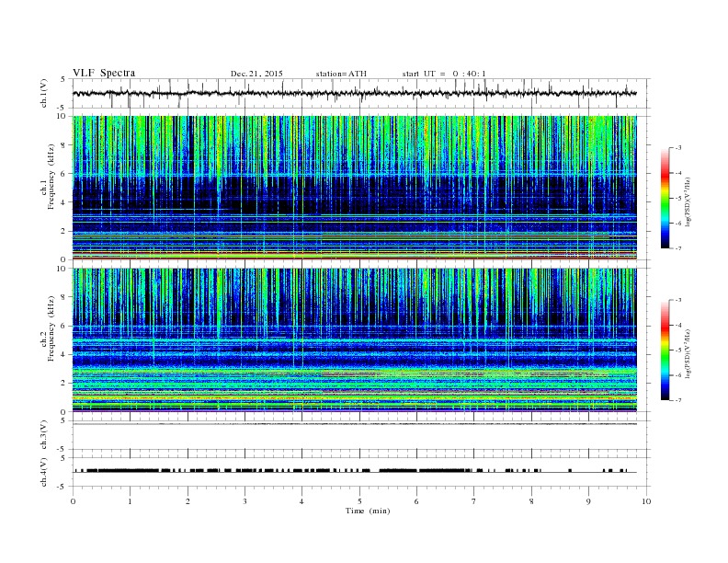This screenshot has width=728, height=563.
Task: Click the time axis tick label '7'
Action: 474,501
